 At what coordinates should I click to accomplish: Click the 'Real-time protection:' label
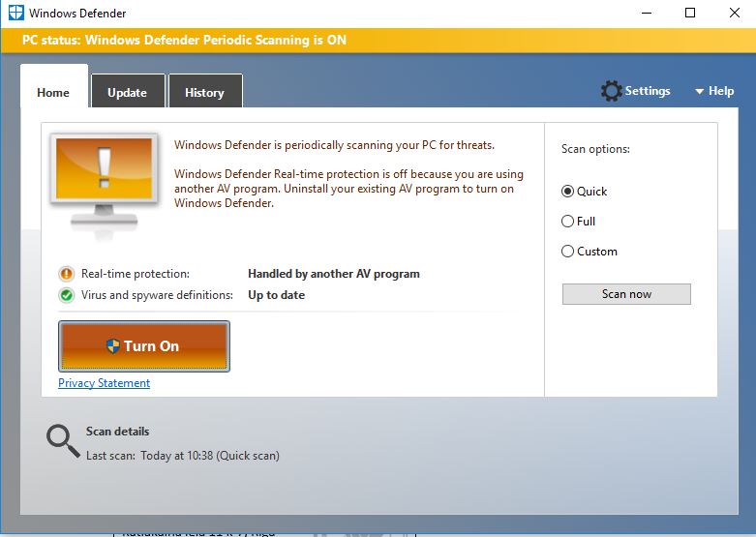click(x=136, y=274)
